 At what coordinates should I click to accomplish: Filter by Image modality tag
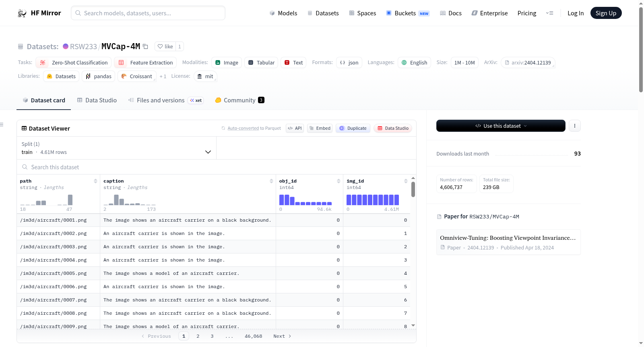(227, 62)
